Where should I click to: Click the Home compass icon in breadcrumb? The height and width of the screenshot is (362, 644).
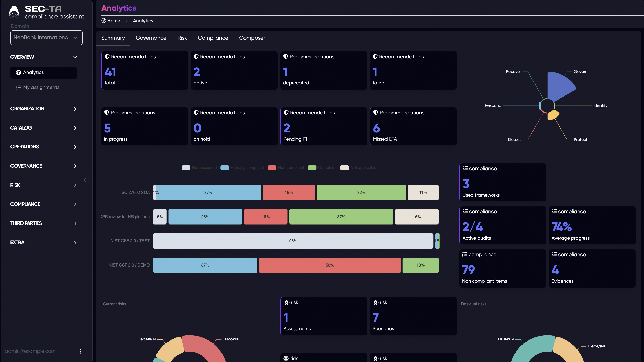click(x=104, y=20)
